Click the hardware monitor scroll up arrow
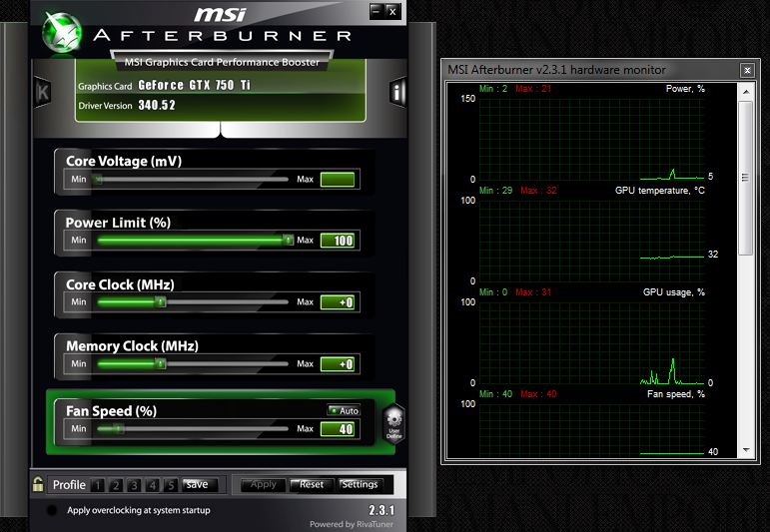This screenshot has height=532, width=770. tap(746, 92)
